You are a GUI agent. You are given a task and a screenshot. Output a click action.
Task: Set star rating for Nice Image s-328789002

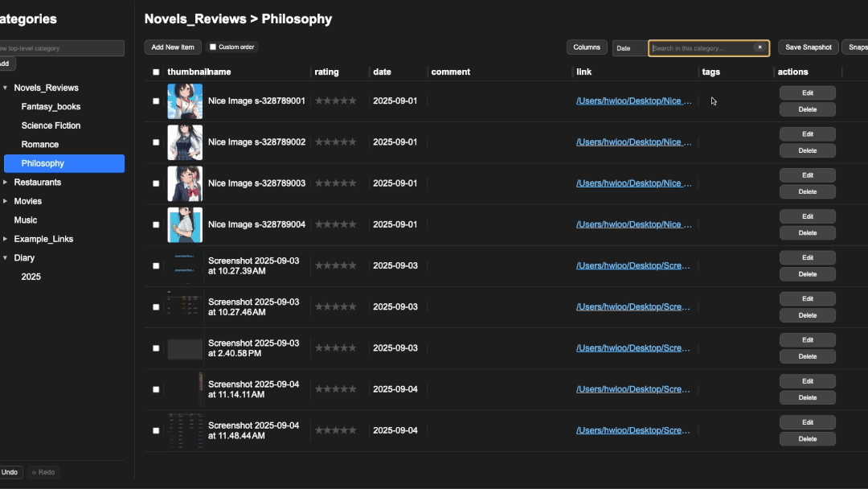point(335,142)
